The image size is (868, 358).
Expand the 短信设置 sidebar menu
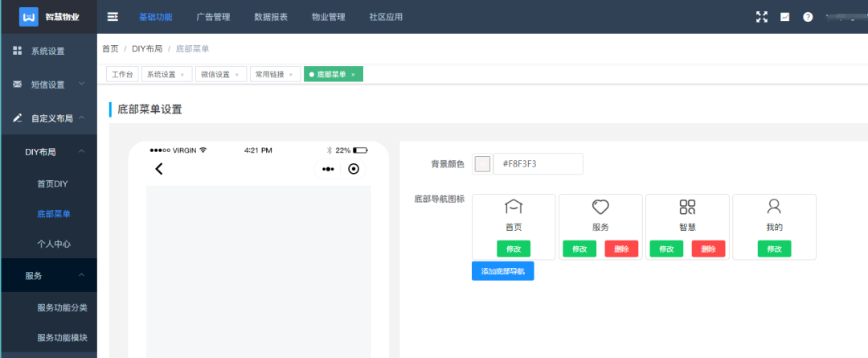81,84
